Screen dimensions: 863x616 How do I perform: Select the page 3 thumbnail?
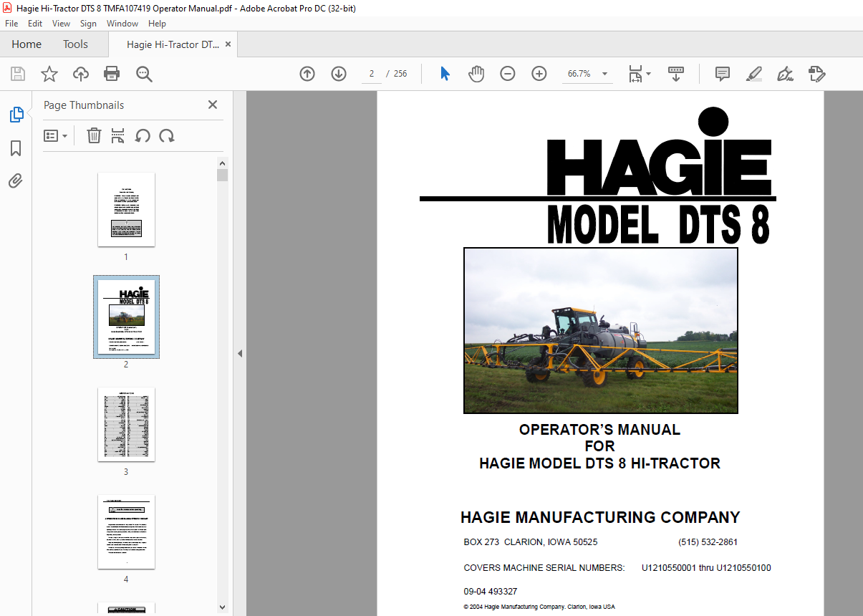point(126,424)
